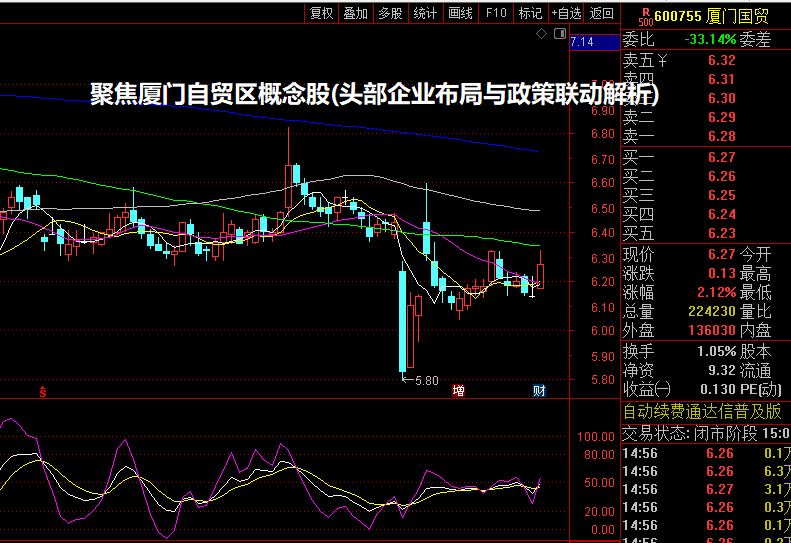Click the 涨幅 value 2.12%

point(717,293)
